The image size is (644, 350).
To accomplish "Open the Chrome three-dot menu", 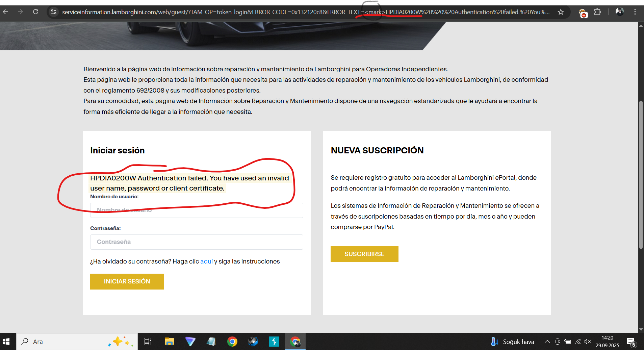I will coord(635,12).
